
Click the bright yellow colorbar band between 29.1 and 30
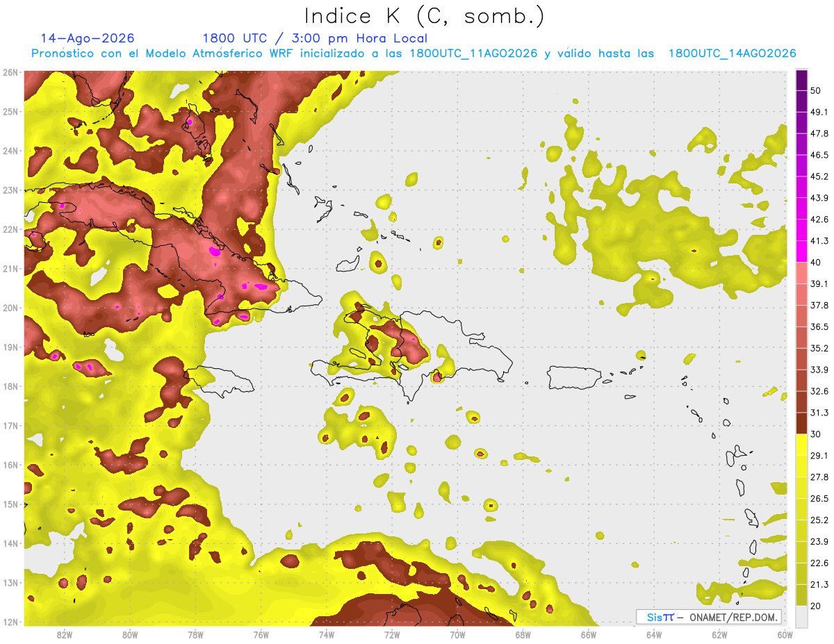click(801, 445)
